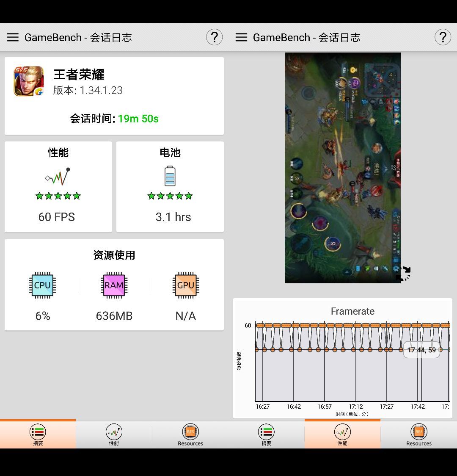Tap the help question mark on left screen
The width and height of the screenshot is (457, 476).
214,37
